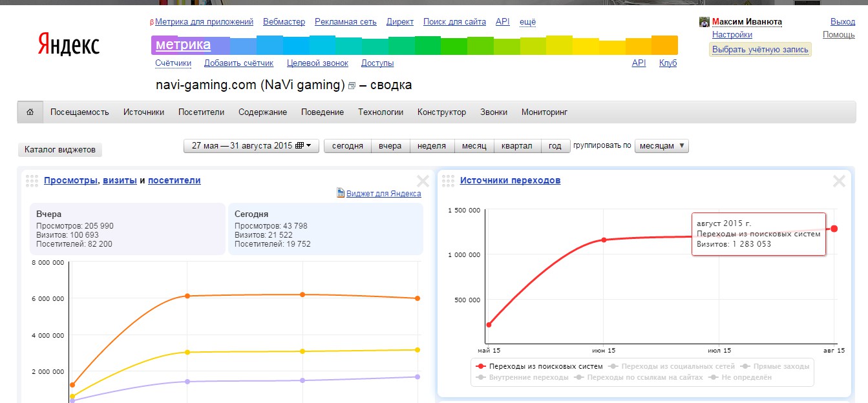
Task: Open the Источники menu
Action: 144,112
